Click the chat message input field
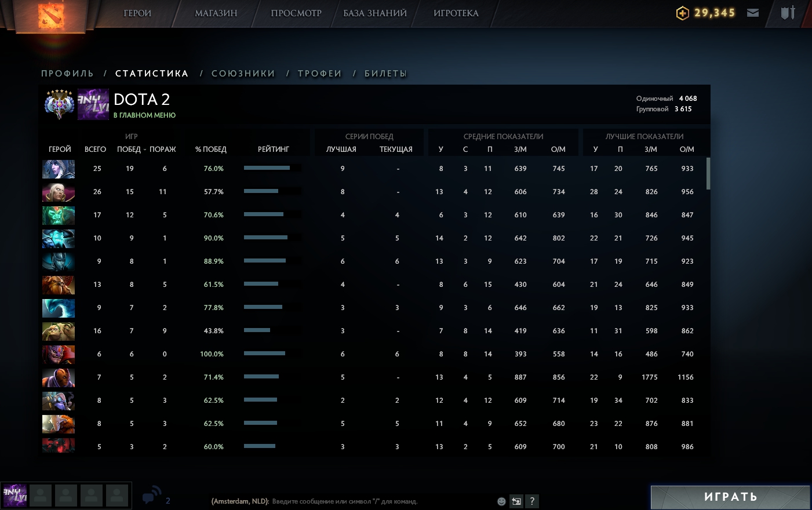The width and height of the screenshot is (812, 510). (344, 501)
